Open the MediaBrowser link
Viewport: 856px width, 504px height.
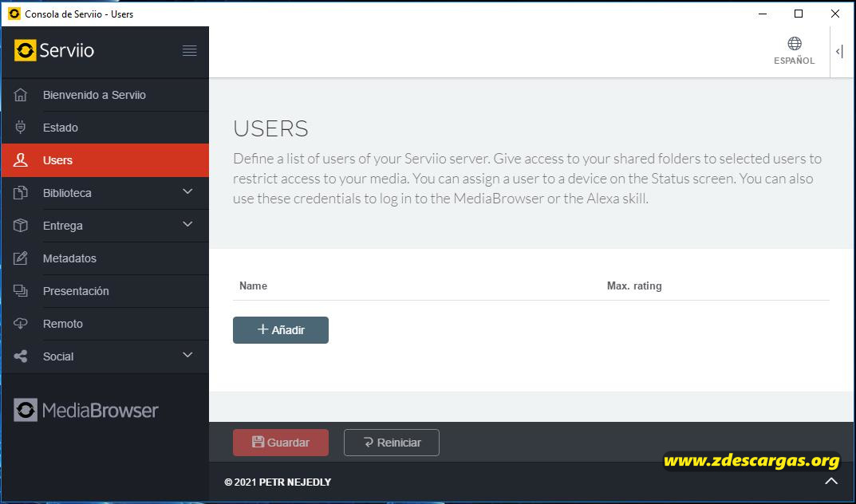[x=85, y=410]
